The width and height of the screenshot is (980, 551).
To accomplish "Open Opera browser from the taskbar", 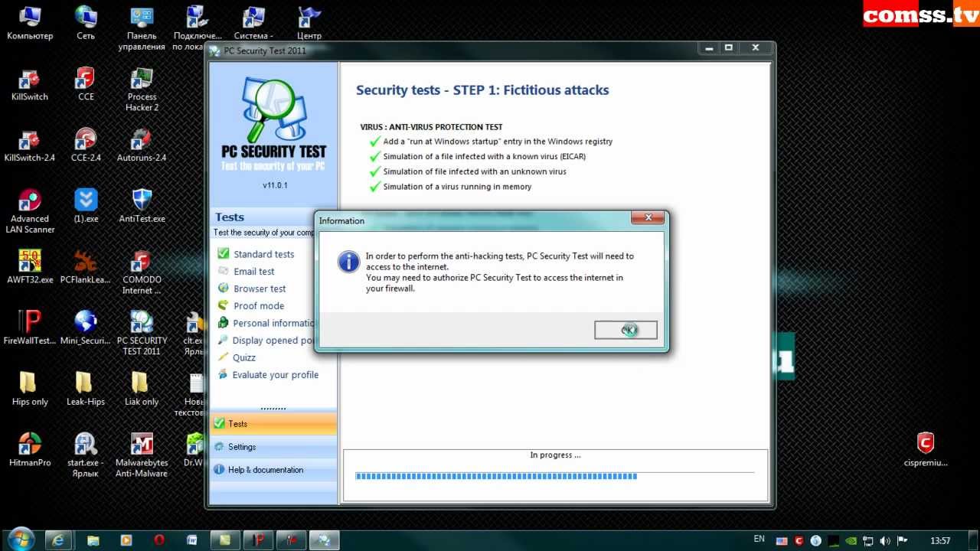I will pos(159,540).
